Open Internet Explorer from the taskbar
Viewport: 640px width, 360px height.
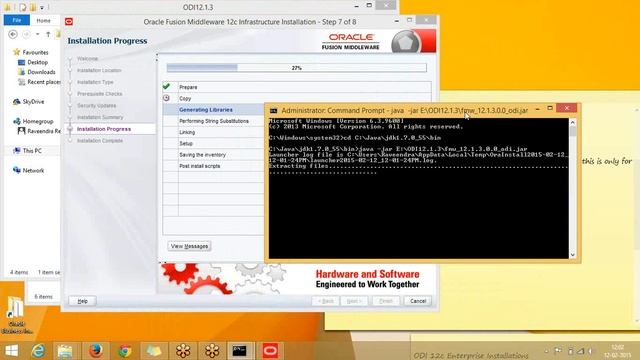pos(38,351)
